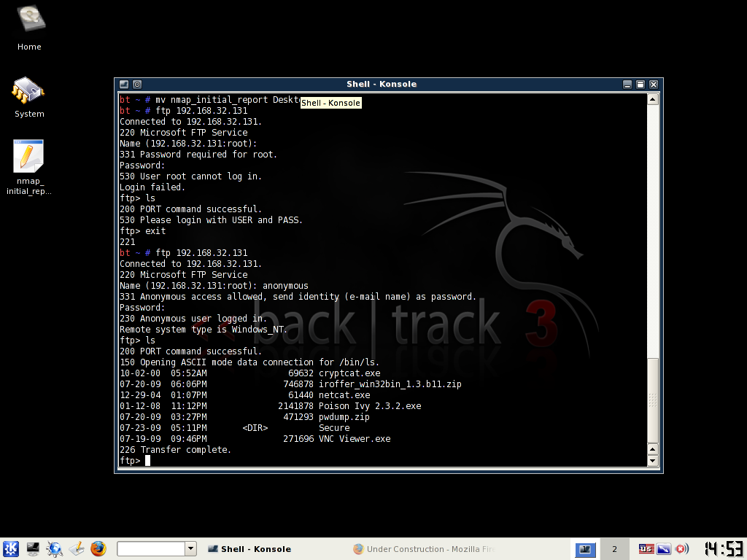Open the Konqueror browser panel icon
747x560 pixels.
point(54,548)
